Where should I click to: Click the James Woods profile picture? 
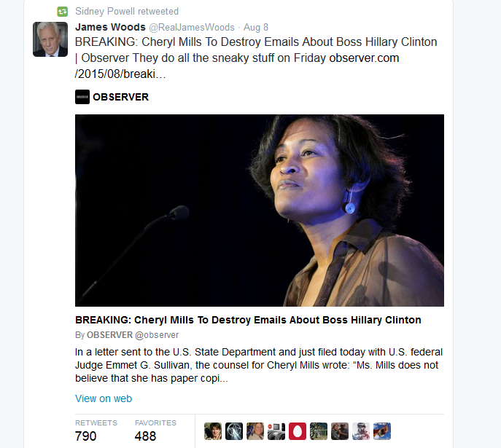coord(50,39)
